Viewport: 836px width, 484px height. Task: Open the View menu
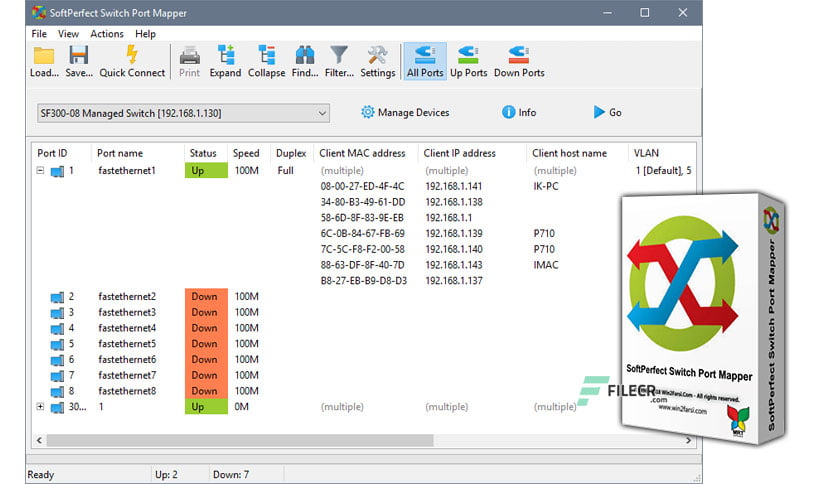pos(68,34)
